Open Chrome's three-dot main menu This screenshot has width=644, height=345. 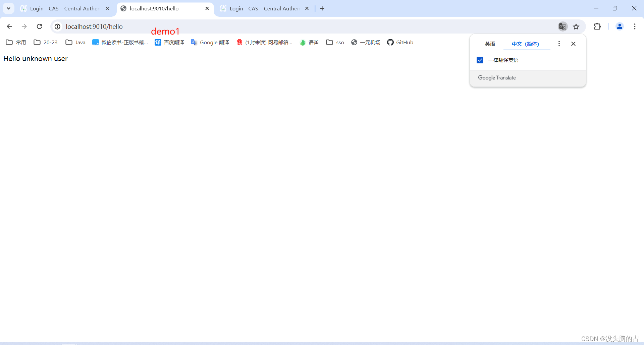635,26
